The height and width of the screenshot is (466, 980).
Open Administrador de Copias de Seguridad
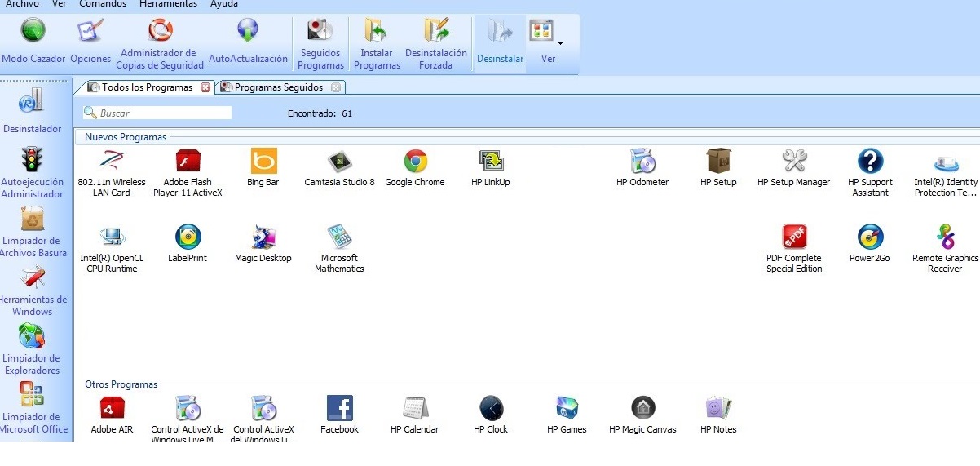pos(160,45)
